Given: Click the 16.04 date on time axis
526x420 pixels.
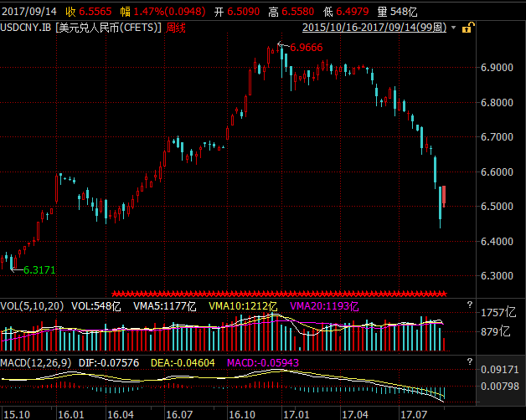Looking at the screenshot, I should (120, 413).
